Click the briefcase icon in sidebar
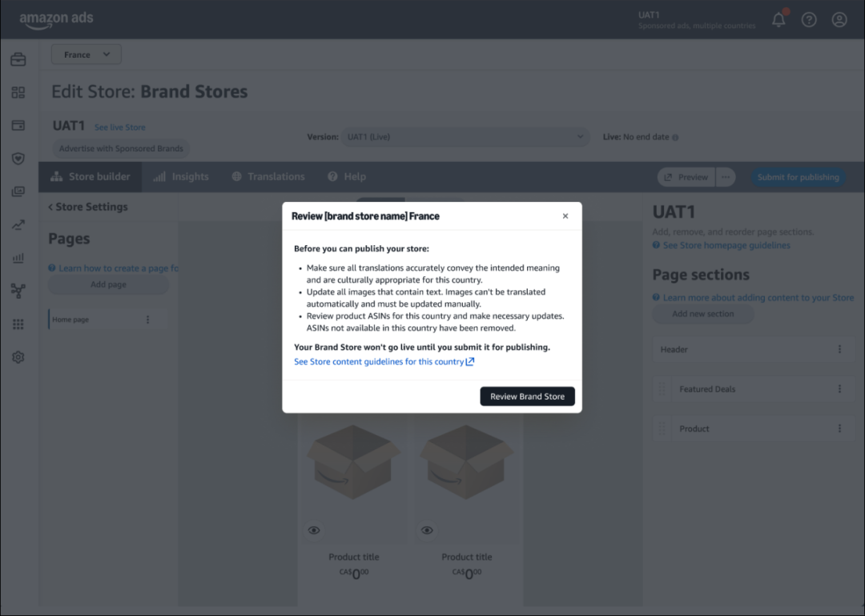This screenshot has height=616, width=865. coord(18,60)
